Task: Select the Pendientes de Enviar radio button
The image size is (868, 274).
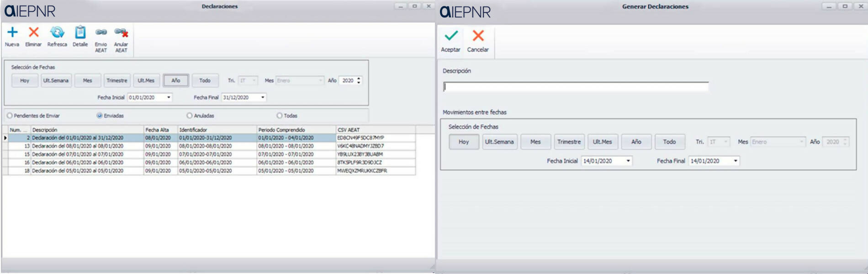Action: tap(10, 116)
